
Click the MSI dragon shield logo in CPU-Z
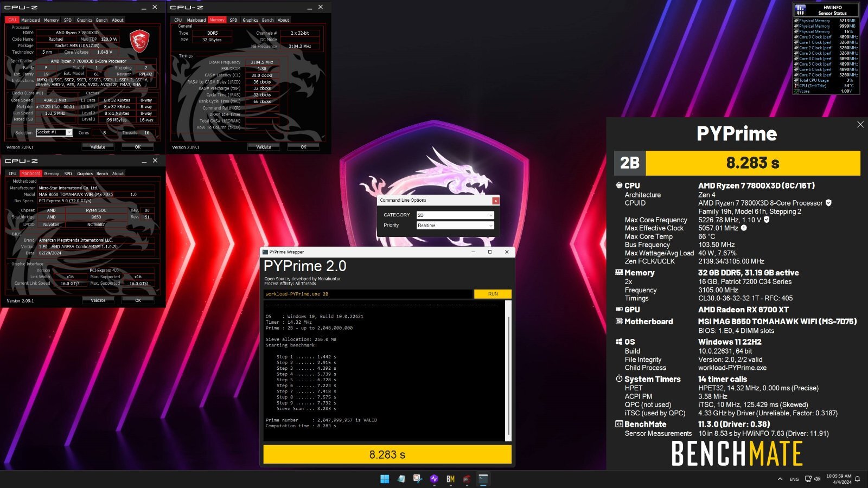(139, 41)
